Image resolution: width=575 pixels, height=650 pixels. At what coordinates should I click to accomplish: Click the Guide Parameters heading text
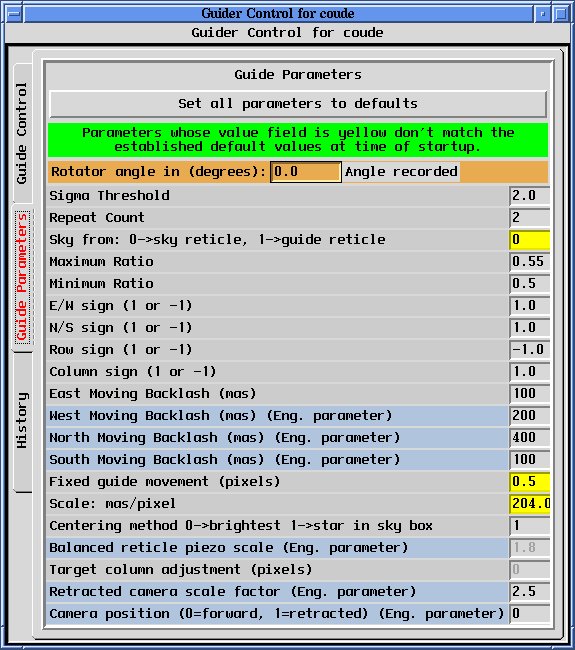click(x=298, y=75)
